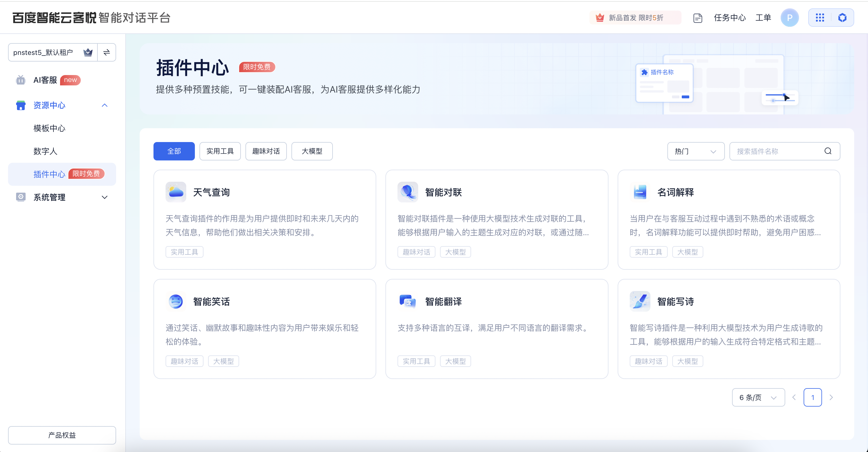868x452 pixels.
Task: Collapse the 资源中心 menu chevron
Action: click(104, 105)
